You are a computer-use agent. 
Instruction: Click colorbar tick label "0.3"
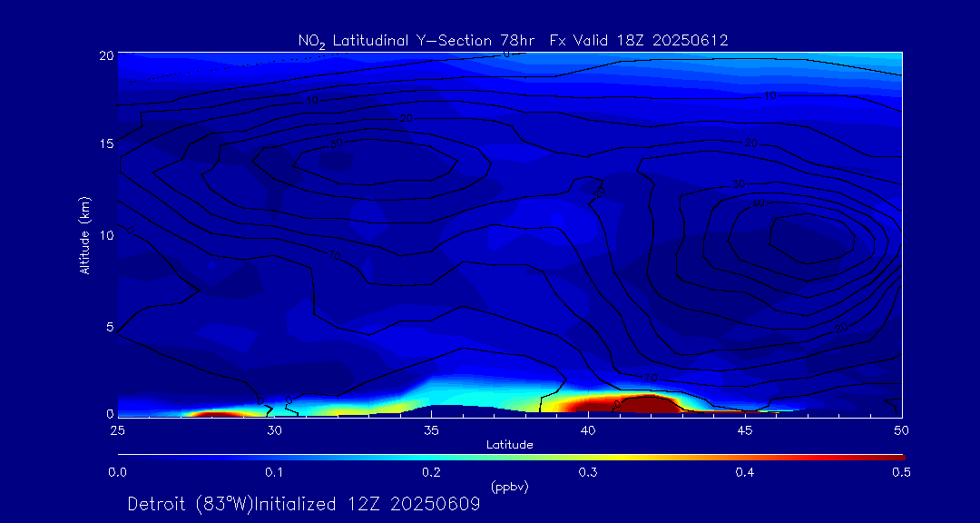pos(588,473)
